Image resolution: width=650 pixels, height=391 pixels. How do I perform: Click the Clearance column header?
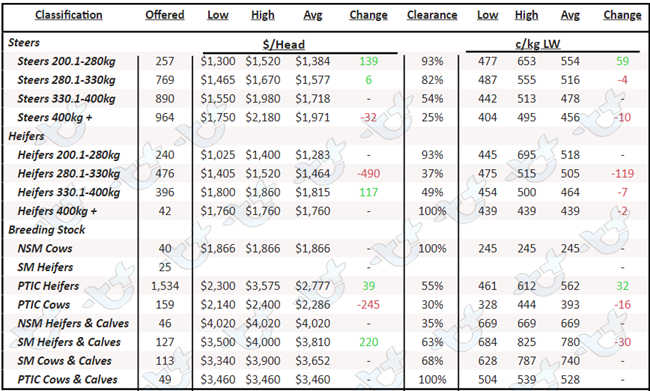click(x=432, y=15)
